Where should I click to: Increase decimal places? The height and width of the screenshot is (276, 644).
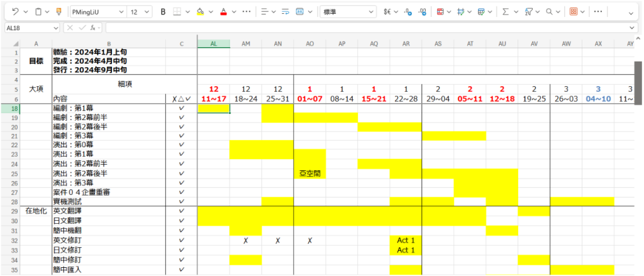pos(408,11)
